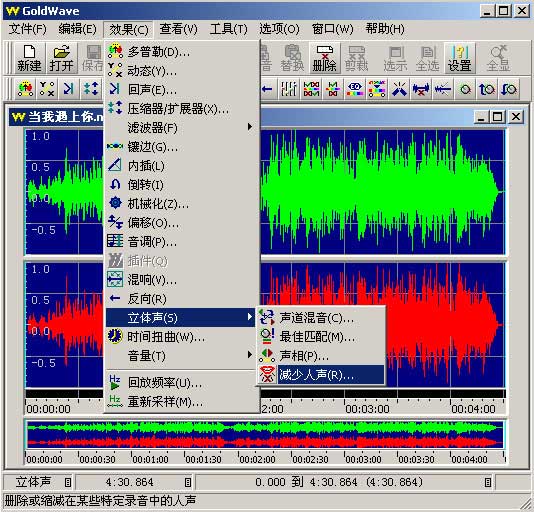Click the 删除 (Delete) toolbar button
534x512 pixels.
point(325,58)
